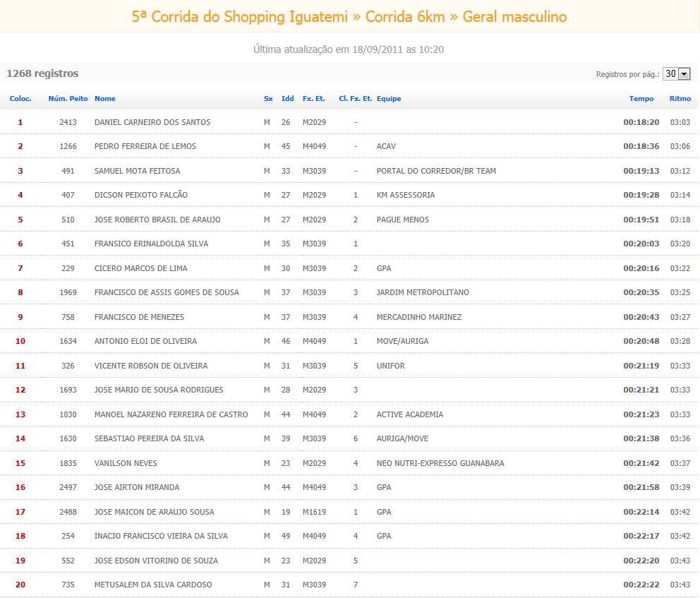Sort by Coloc. column header
700x598 pixels.
point(20,99)
